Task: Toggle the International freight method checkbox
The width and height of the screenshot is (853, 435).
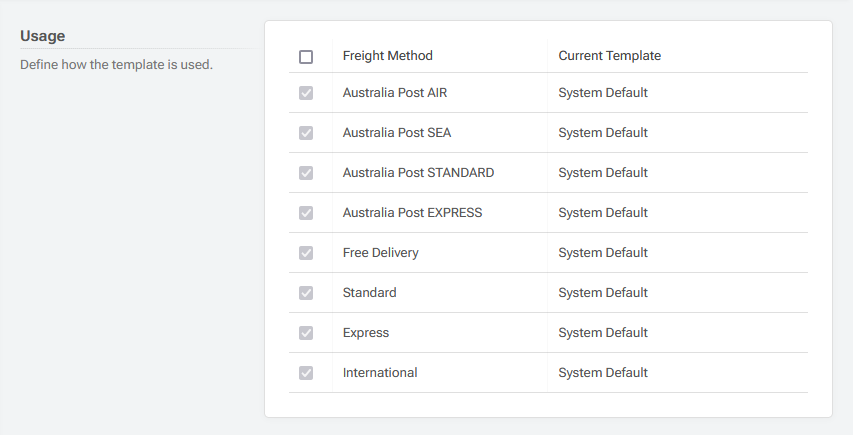Action: click(306, 373)
